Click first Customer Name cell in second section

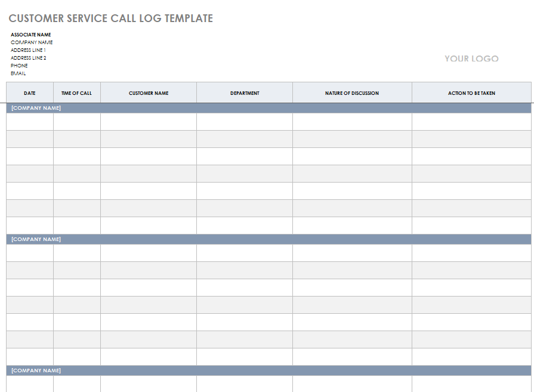149,253
